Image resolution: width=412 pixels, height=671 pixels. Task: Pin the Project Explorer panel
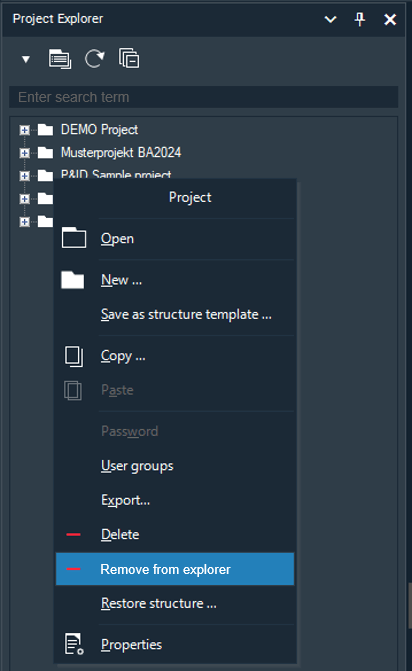point(360,19)
